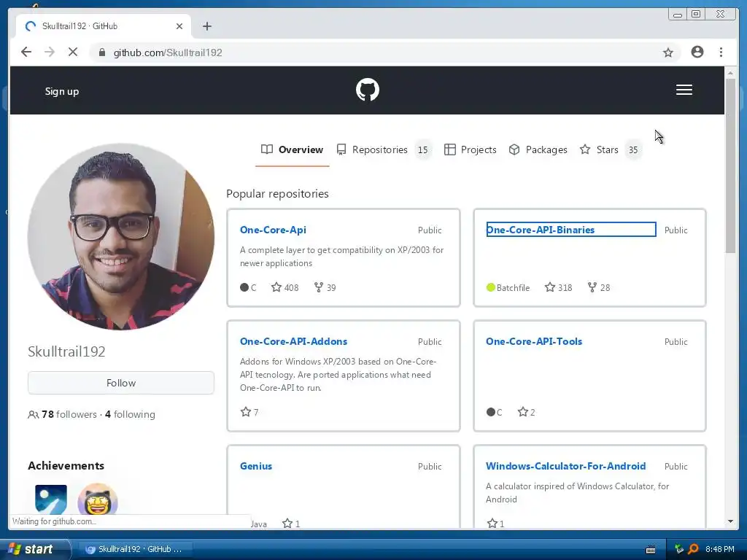The height and width of the screenshot is (560, 747).
Task: Open the Stars tab
Action: (611, 150)
